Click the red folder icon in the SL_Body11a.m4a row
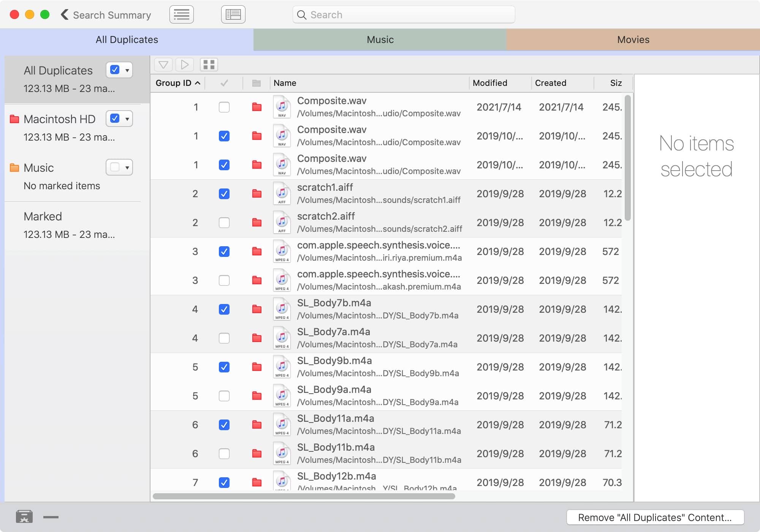 pyautogui.click(x=257, y=425)
